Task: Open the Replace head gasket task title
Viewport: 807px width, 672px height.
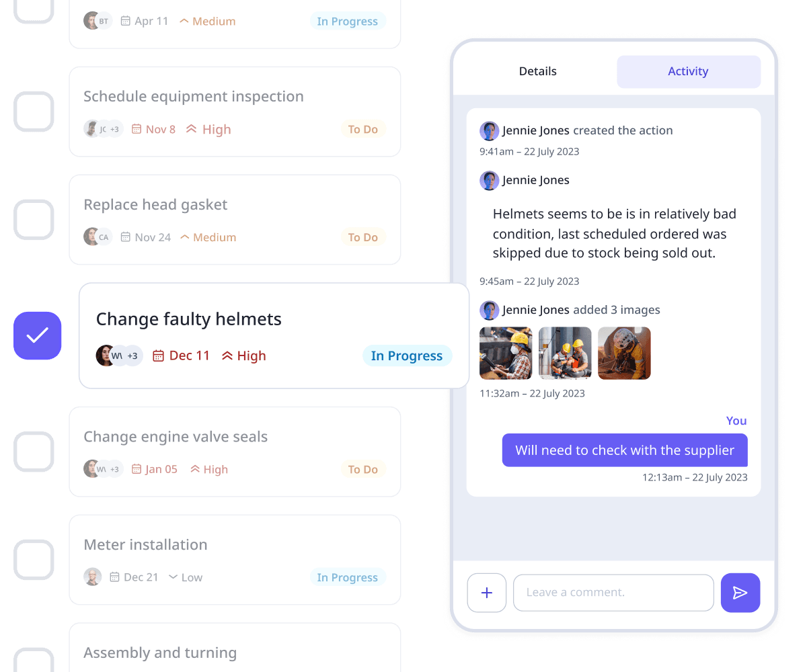Action: (155, 204)
